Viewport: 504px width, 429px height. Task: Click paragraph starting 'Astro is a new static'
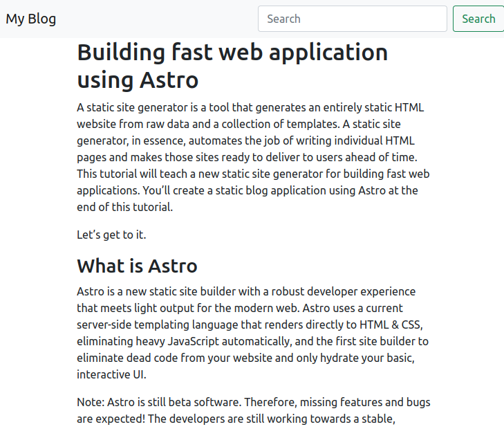[253, 333]
